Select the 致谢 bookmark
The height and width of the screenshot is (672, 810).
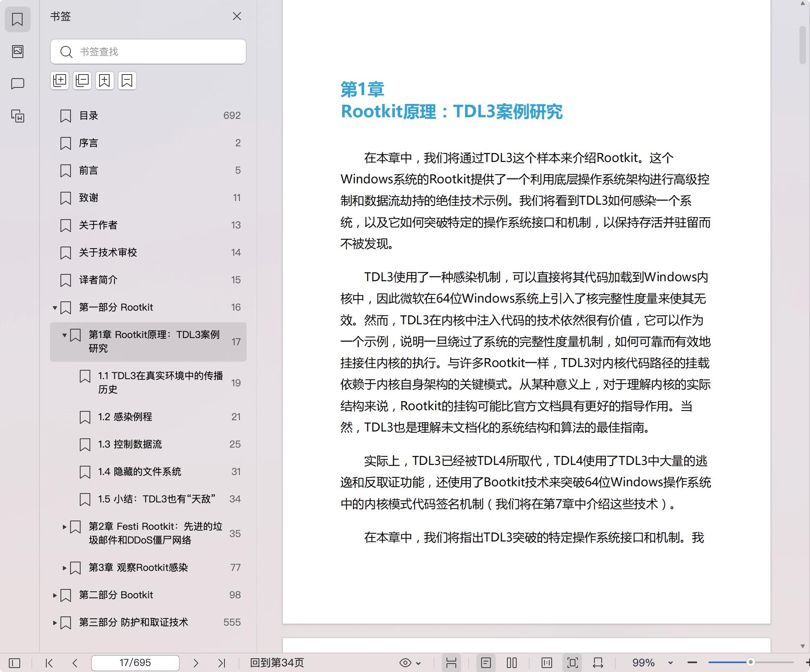click(148, 198)
